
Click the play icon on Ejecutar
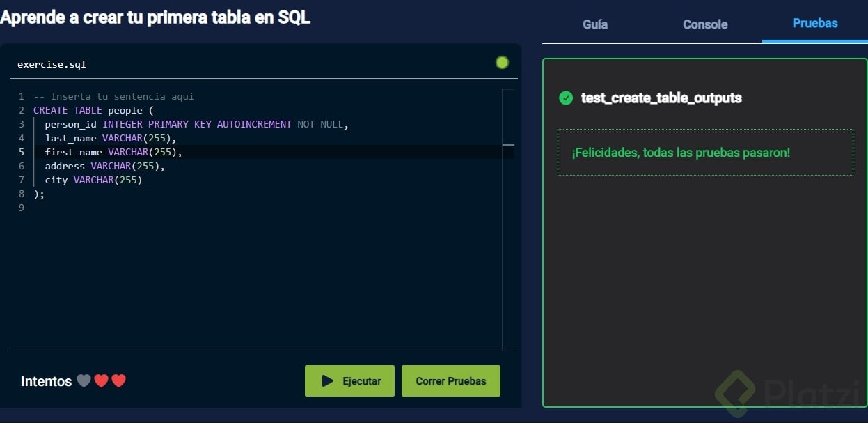tap(327, 381)
